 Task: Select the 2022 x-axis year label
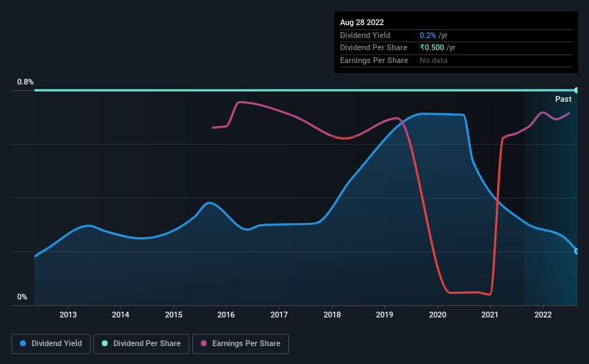543,315
